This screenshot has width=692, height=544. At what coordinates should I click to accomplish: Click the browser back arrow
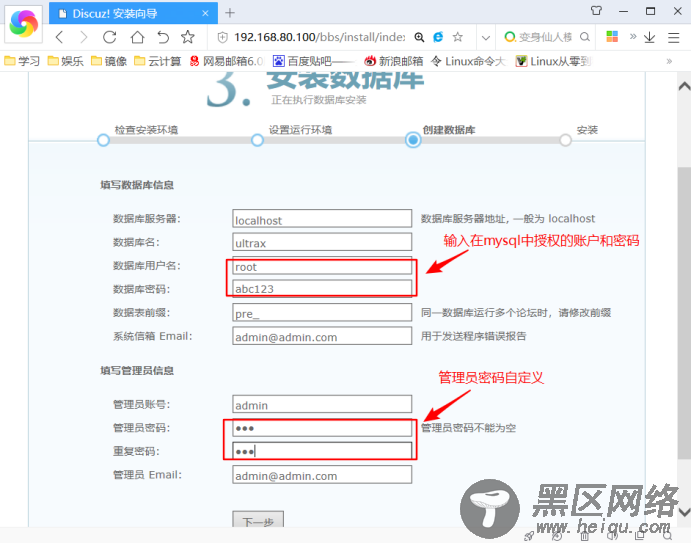(x=60, y=37)
